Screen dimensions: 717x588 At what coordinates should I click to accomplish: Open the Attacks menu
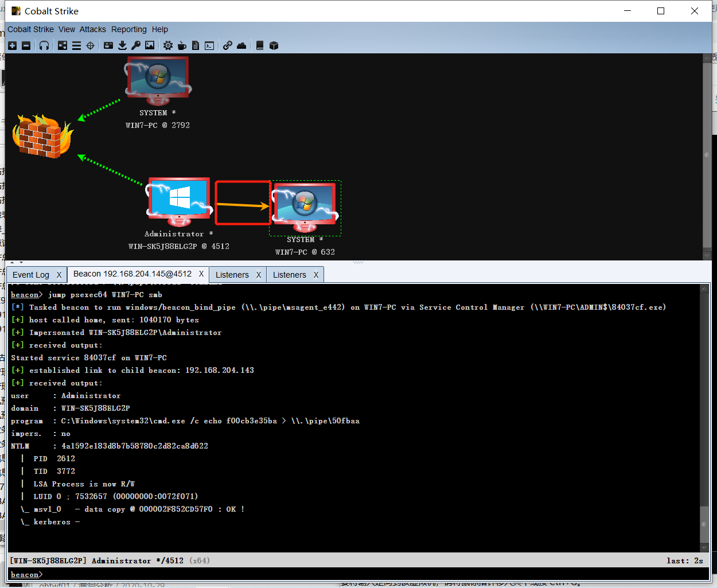[x=92, y=29]
